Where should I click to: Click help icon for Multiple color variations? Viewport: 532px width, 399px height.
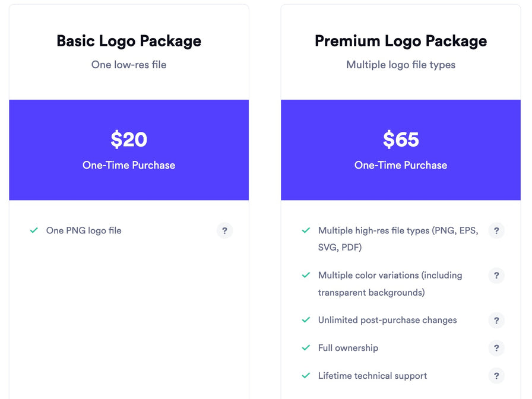496,275
